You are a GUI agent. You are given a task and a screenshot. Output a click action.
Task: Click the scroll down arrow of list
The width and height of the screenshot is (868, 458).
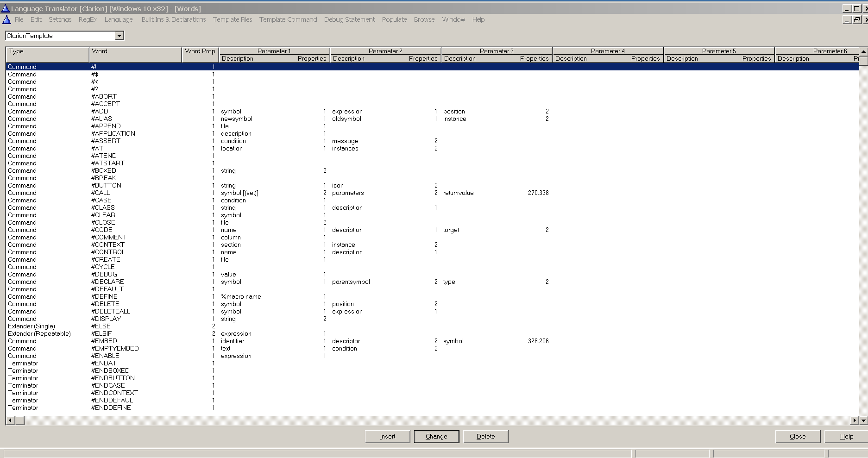863,420
